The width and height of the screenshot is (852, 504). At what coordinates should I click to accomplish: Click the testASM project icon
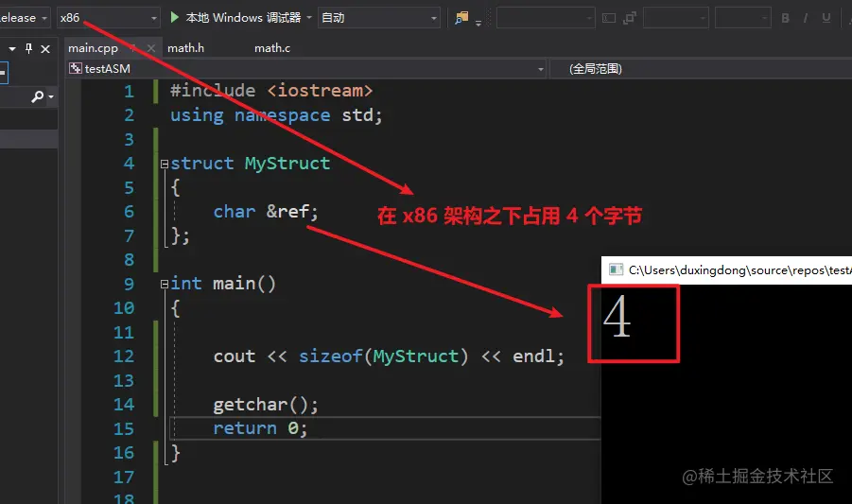[x=76, y=68]
